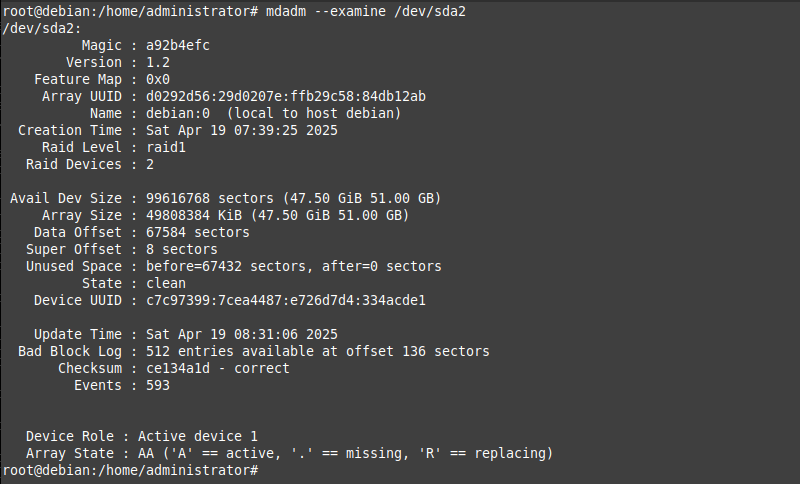Click the Update Time date value

[x=242, y=334]
